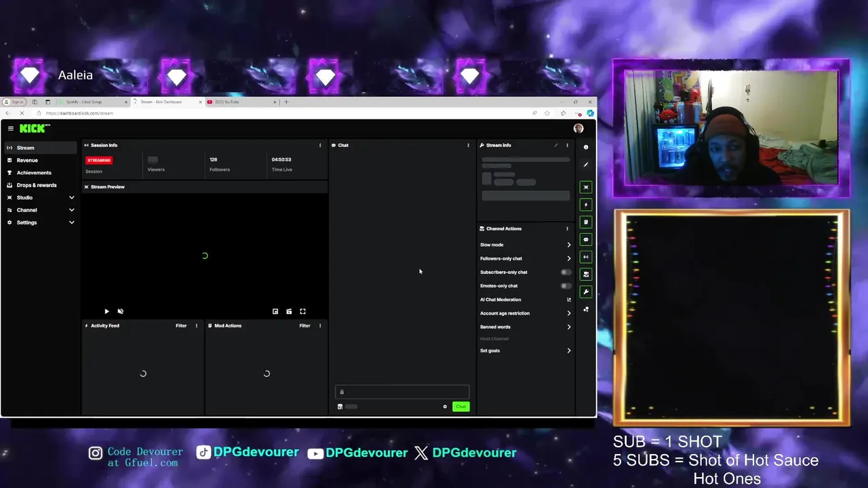Open a new browser tab
The height and width of the screenshot is (488, 868).
pos(286,102)
